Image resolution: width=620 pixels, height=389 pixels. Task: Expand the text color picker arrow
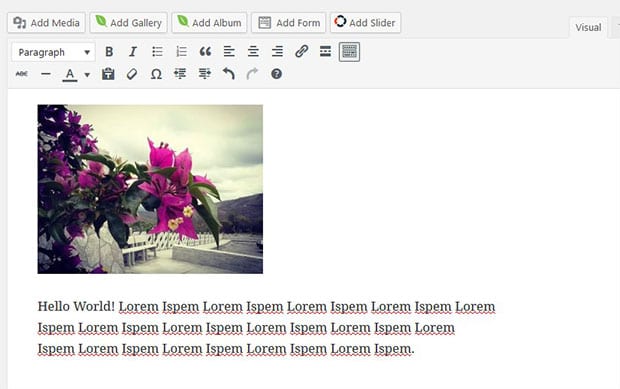coord(87,74)
